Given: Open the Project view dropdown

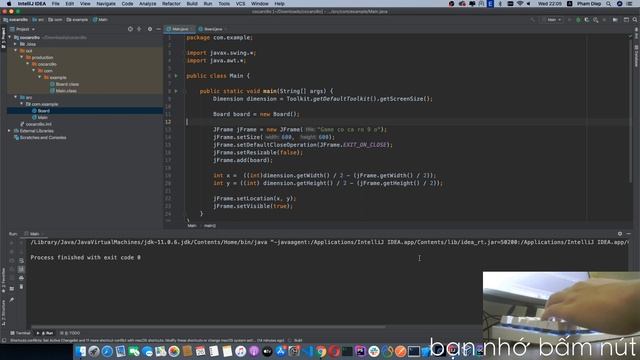Looking at the screenshot, I should pos(22,29).
